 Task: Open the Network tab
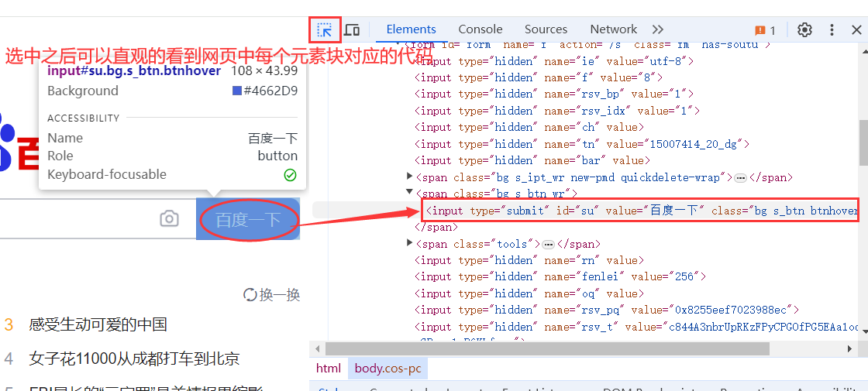pyautogui.click(x=613, y=29)
